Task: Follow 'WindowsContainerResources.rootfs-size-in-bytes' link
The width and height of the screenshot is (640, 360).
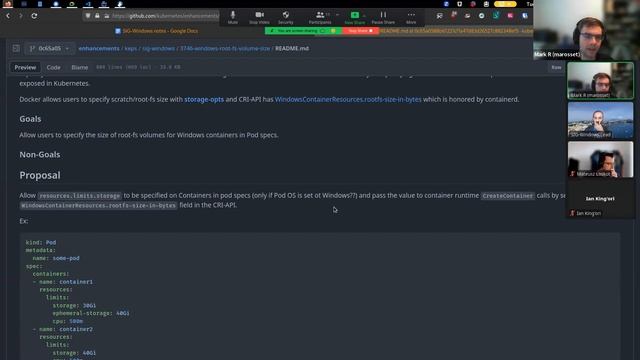Action: (348, 99)
